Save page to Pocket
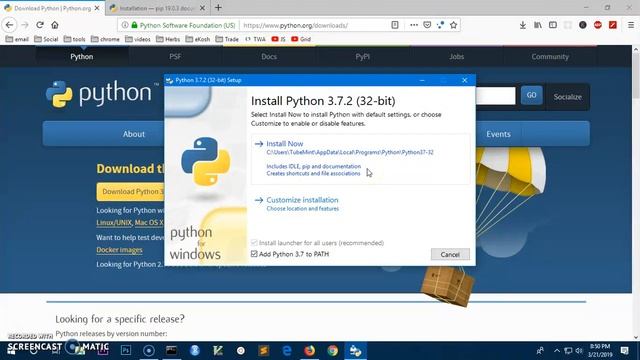 [427, 25]
